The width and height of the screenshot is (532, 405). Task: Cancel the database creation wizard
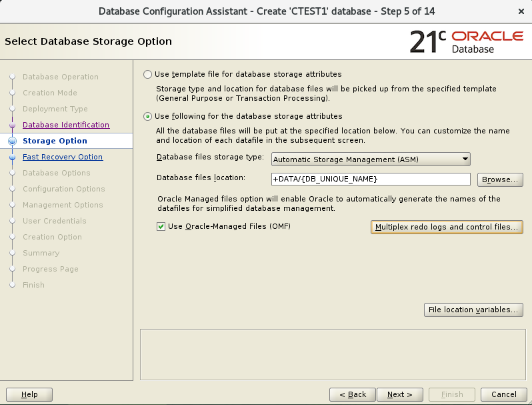pos(504,394)
